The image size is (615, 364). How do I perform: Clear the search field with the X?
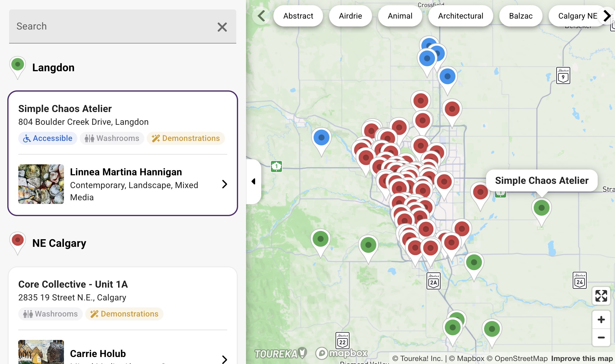pyautogui.click(x=222, y=27)
